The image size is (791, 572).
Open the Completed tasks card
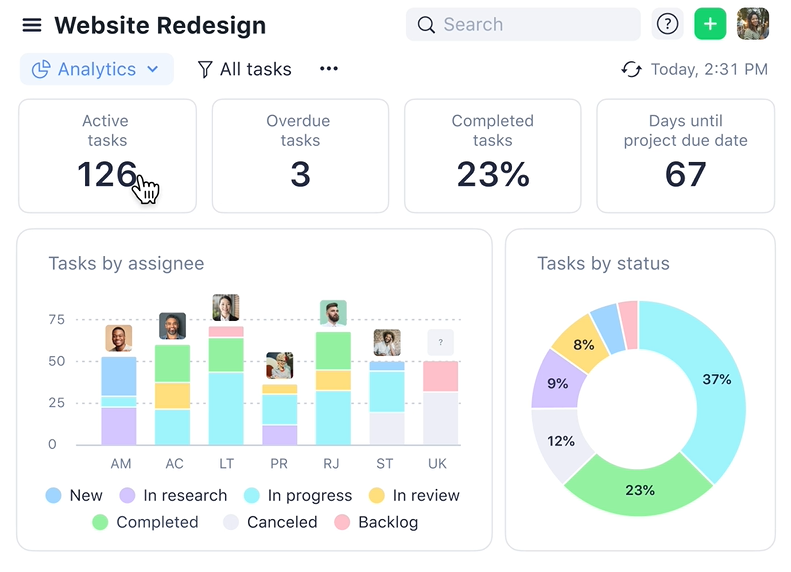click(492, 155)
